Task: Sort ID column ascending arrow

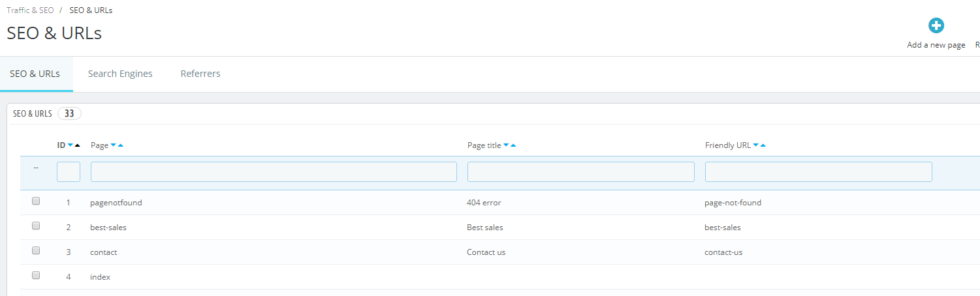Action: point(78,145)
